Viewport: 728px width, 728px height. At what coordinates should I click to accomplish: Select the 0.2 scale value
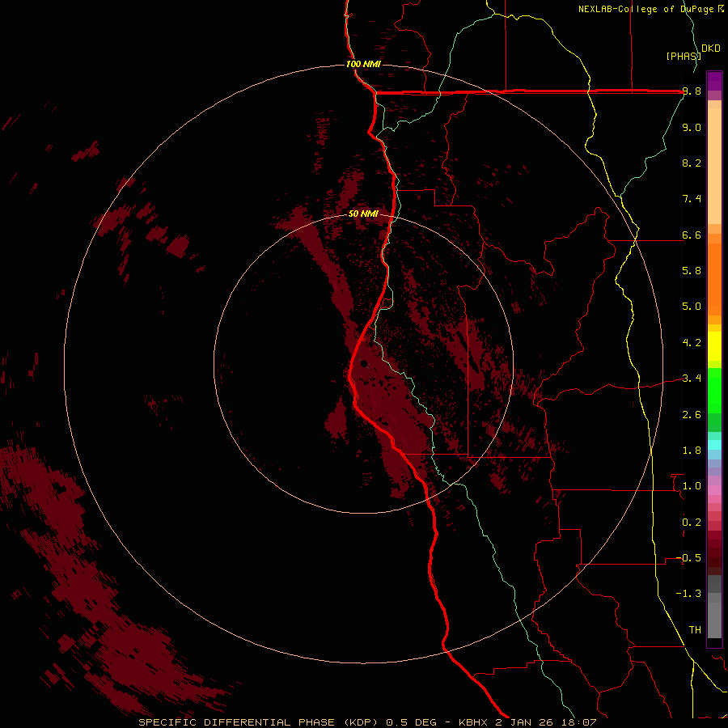point(692,523)
